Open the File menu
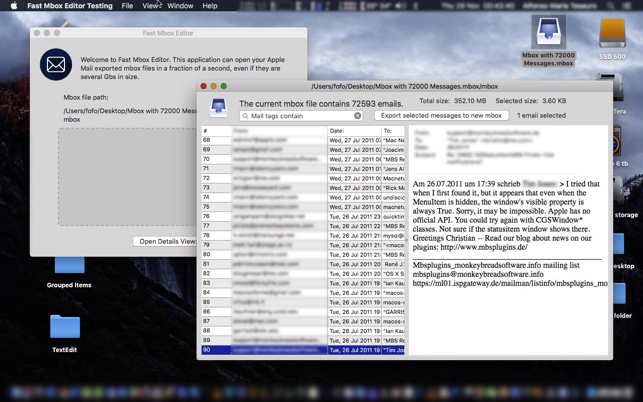Screen dimensions: 643x402 pos(127,6)
